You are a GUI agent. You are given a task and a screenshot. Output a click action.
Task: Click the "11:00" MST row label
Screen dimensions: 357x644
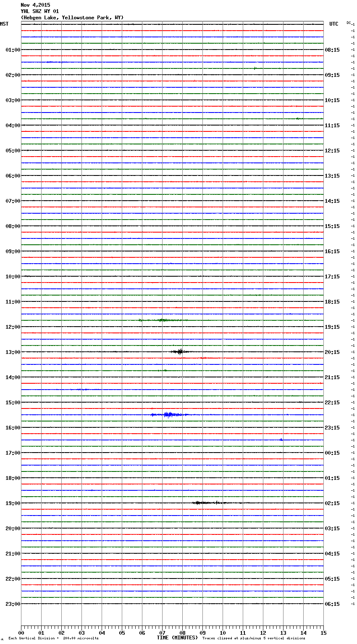pos(13,302)
